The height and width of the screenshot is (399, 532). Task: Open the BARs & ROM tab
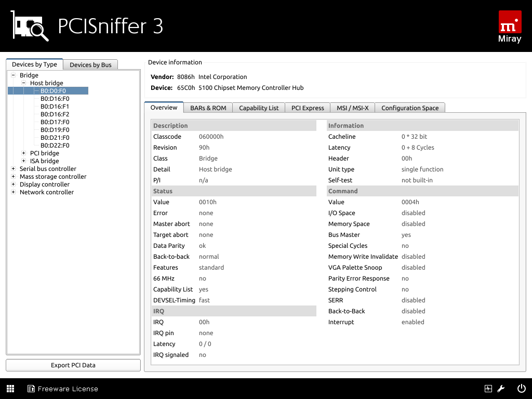[x=208, y=108]
